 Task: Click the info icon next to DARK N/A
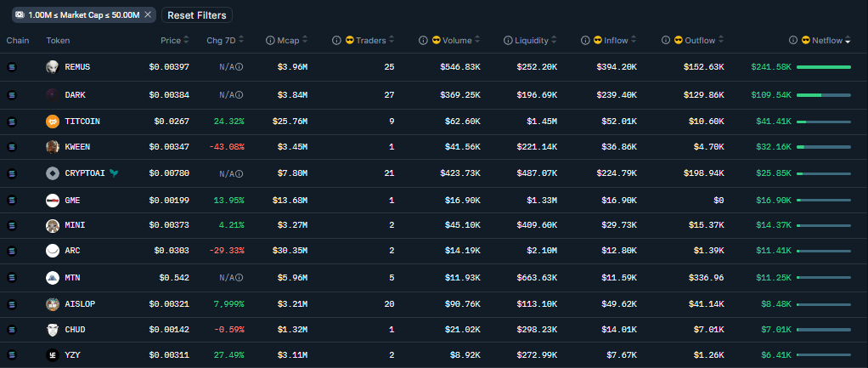coord(240,95)
